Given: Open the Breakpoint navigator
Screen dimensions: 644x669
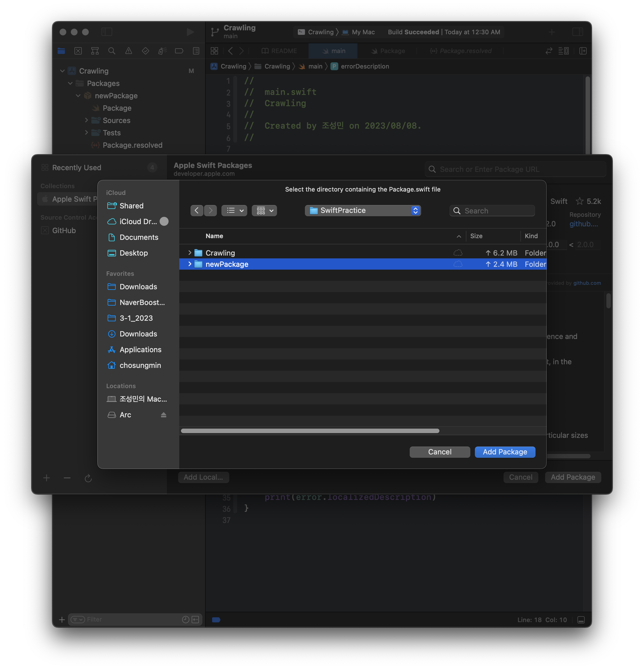Looking at the screenshot, I should click(x=179, y=51).
